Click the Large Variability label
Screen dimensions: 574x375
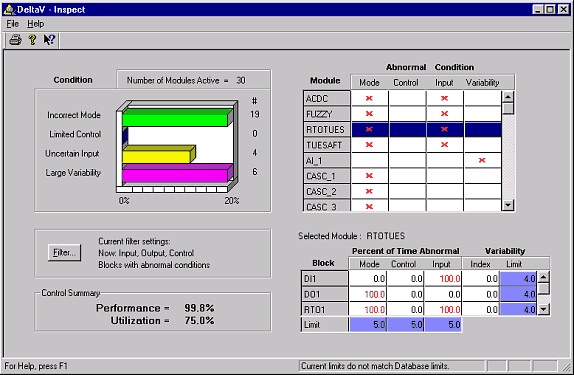point(73,172)
